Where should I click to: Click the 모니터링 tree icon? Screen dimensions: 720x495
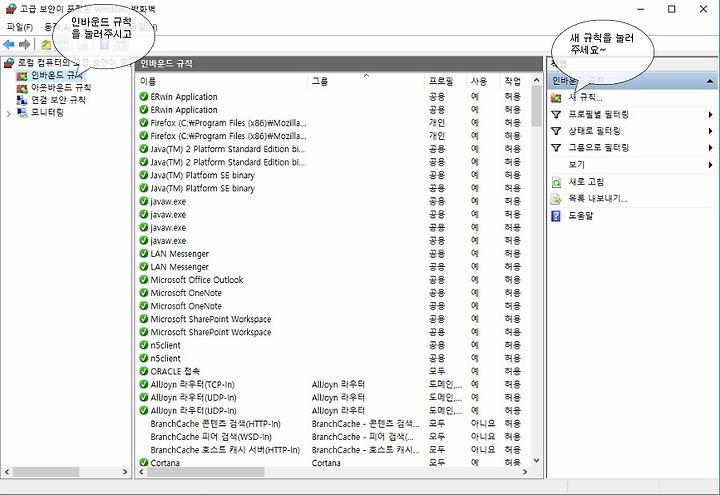click(x=22, y=112)
